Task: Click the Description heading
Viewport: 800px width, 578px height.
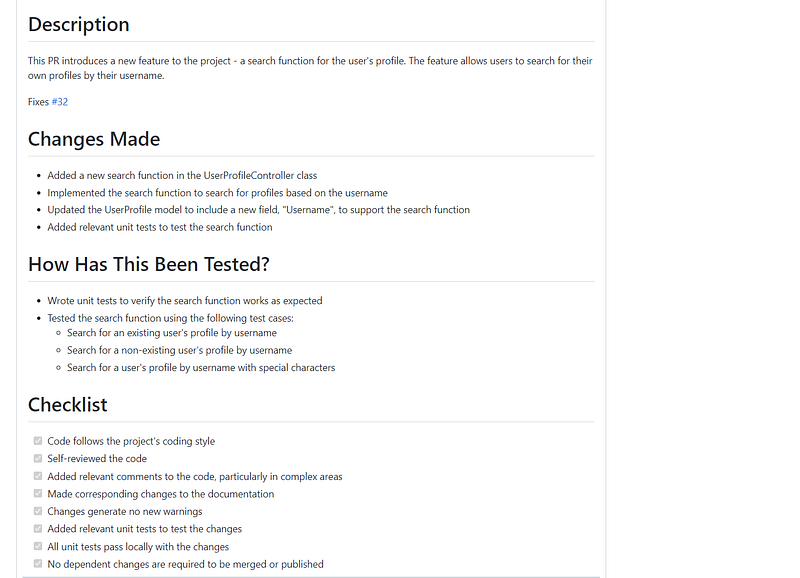Action: click(79, 24)
